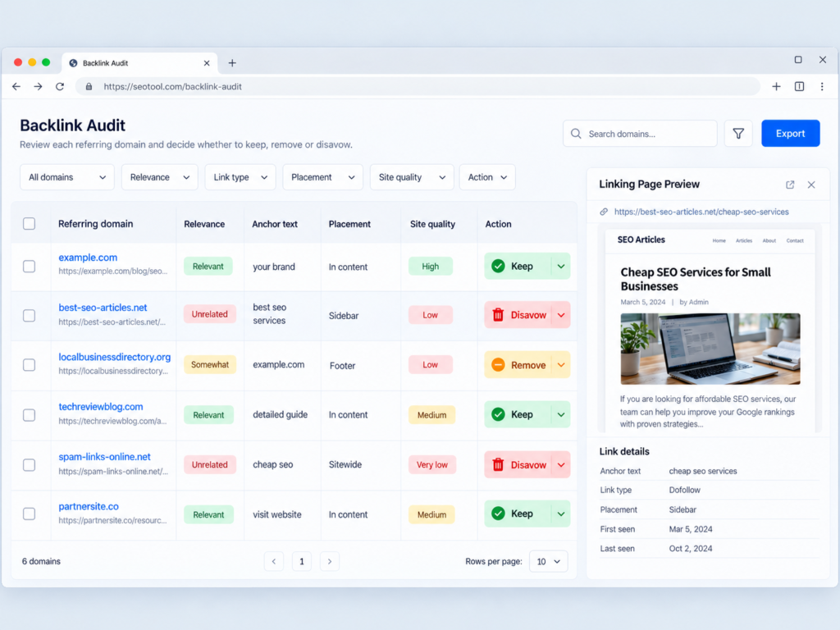
Task: Expand action chevron for best-seo-articles.net row
Action: click(561, 315)
